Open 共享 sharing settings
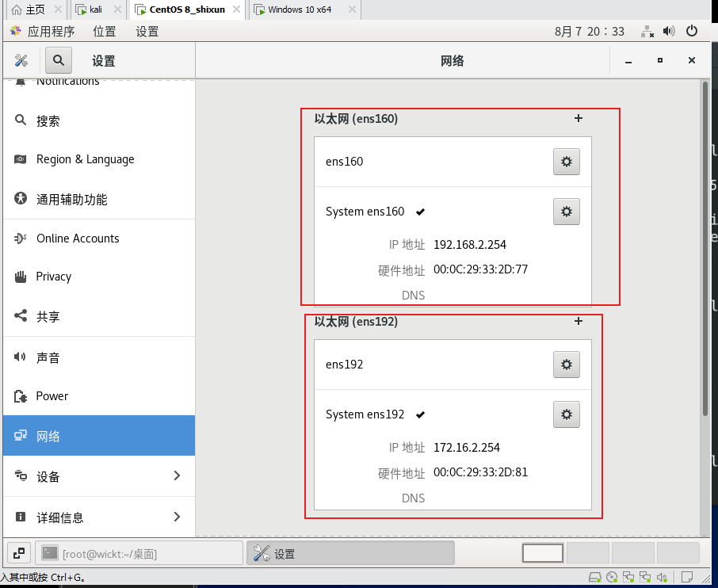The image size is (718, 588). point(99,316)
